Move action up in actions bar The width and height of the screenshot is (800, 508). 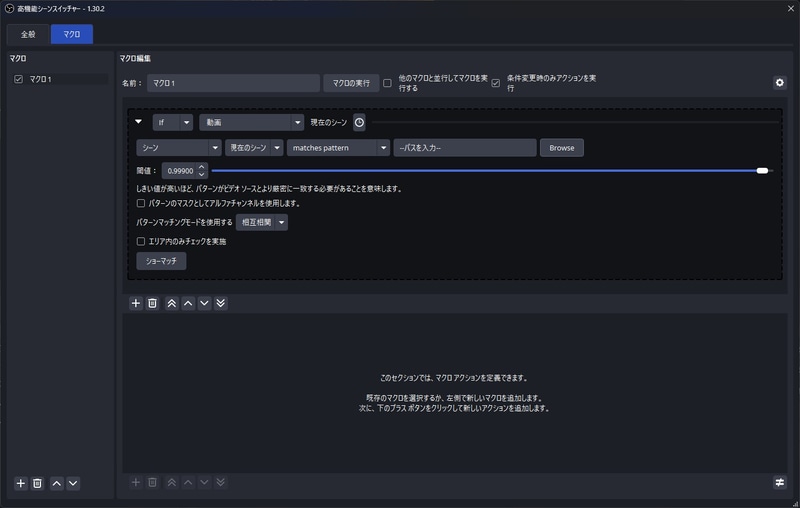(x=188, y=482)
